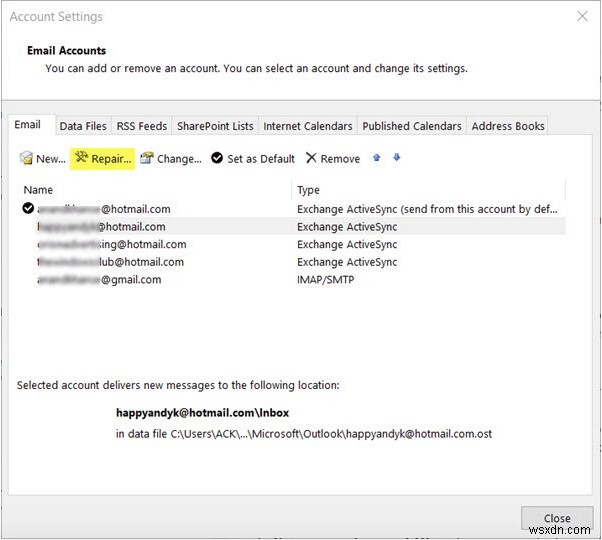This screenshot has width=602, height=540.
Task: Open the Data Files tab
Action: pos(83,126)
